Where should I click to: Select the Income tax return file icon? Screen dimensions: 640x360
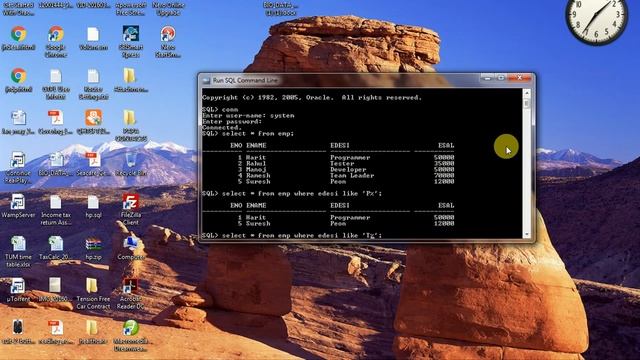[56, 210]
